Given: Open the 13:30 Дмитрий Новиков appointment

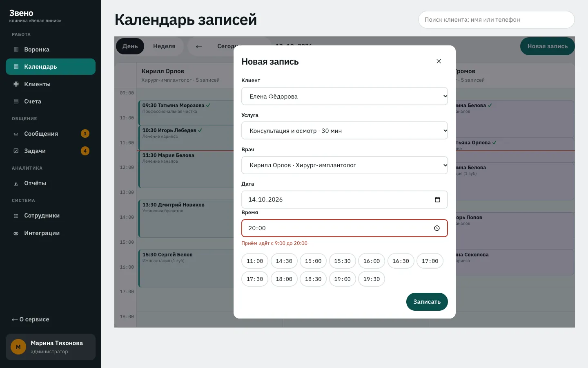Looking at the screenshot, I should (x=186, y=218).
